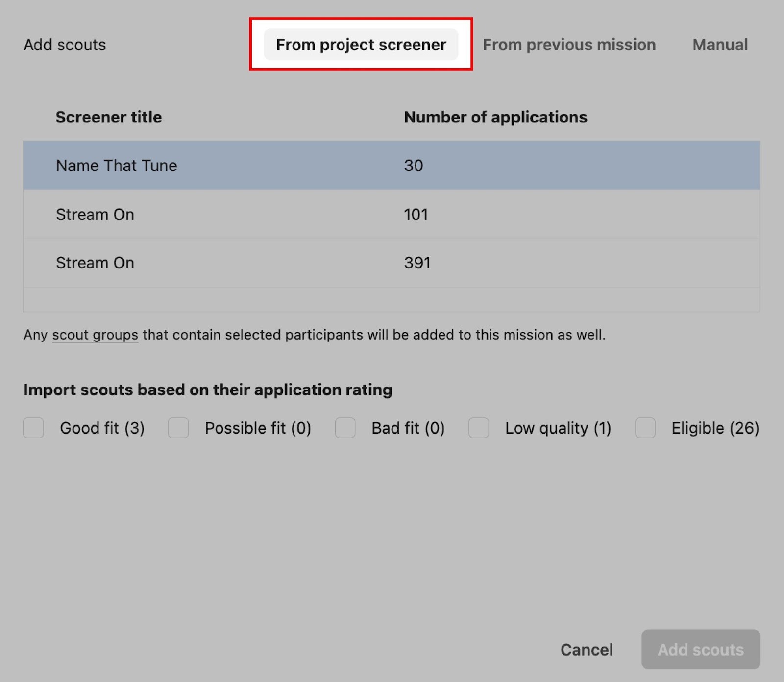
Task: Open the scout groups link
Action: (95, 335)
